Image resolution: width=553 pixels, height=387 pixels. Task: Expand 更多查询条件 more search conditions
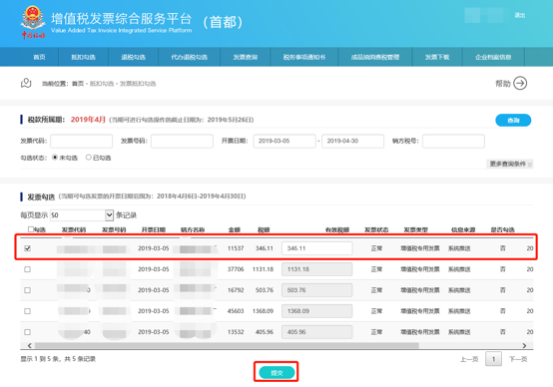(x=510, y=164)
